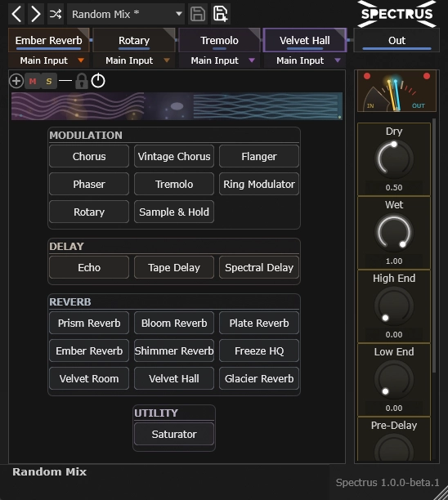The width and height of the screenshot is (448, 500).
Task: Choose the Glacier Reverb effect
Action: coord(259,378)
